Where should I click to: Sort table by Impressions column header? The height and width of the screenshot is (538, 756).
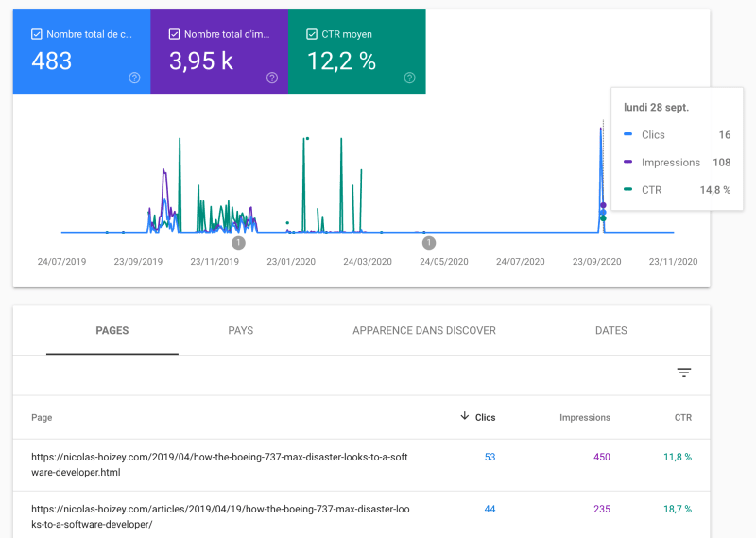tap(584, 417)
